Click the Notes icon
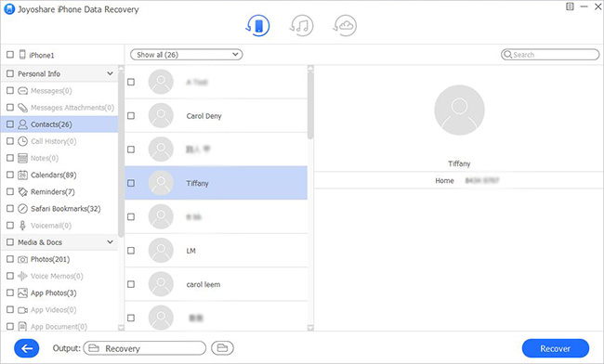604x364 pixels. 22,158
